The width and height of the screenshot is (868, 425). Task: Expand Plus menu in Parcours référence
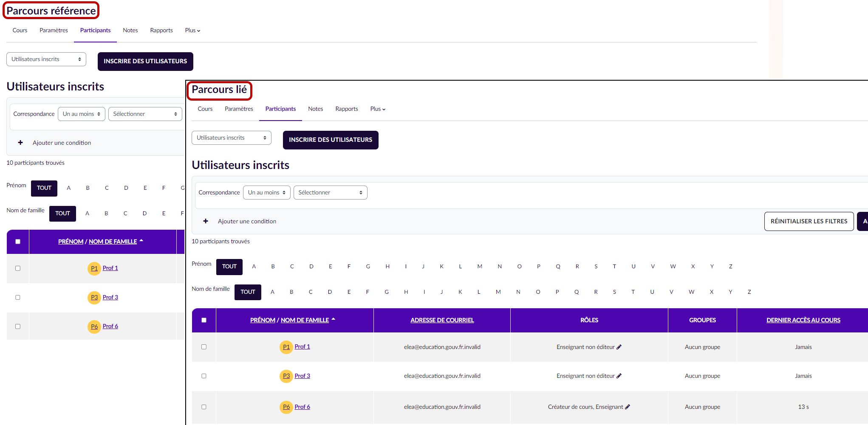[192, 30]
